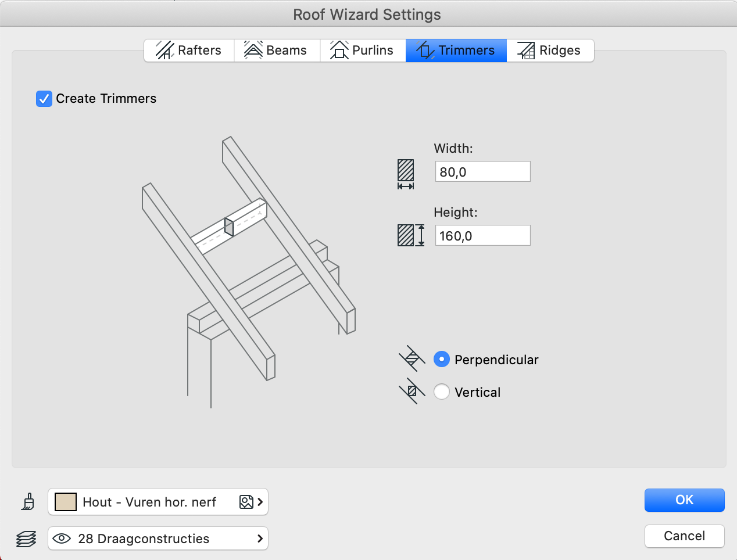Click the Width input field
The image size is (737, 560).
click(482, 171)
